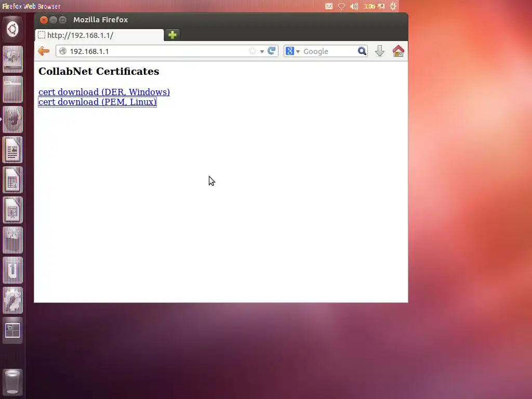Go back with the orange arrow
The image size is (532, 399).
click(x=44, y=51)
